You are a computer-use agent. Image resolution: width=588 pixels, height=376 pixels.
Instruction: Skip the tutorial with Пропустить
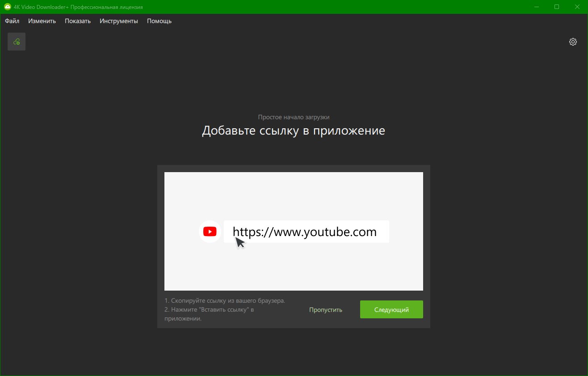pyautogui.click(x=326, y=309)
